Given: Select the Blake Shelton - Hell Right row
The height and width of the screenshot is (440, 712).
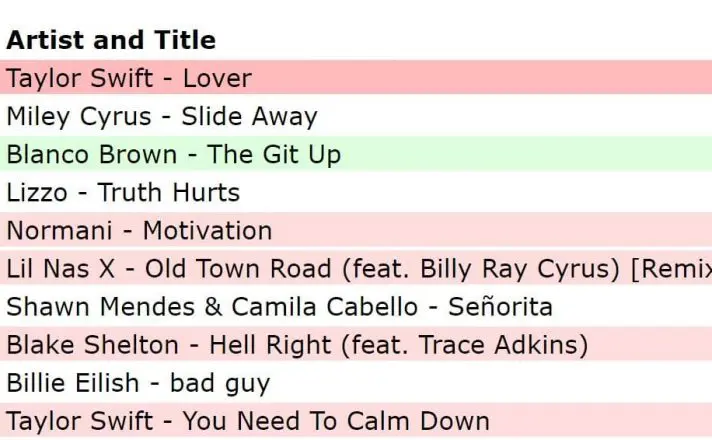Looking at the screenshot, I should [x=297, y=345].
